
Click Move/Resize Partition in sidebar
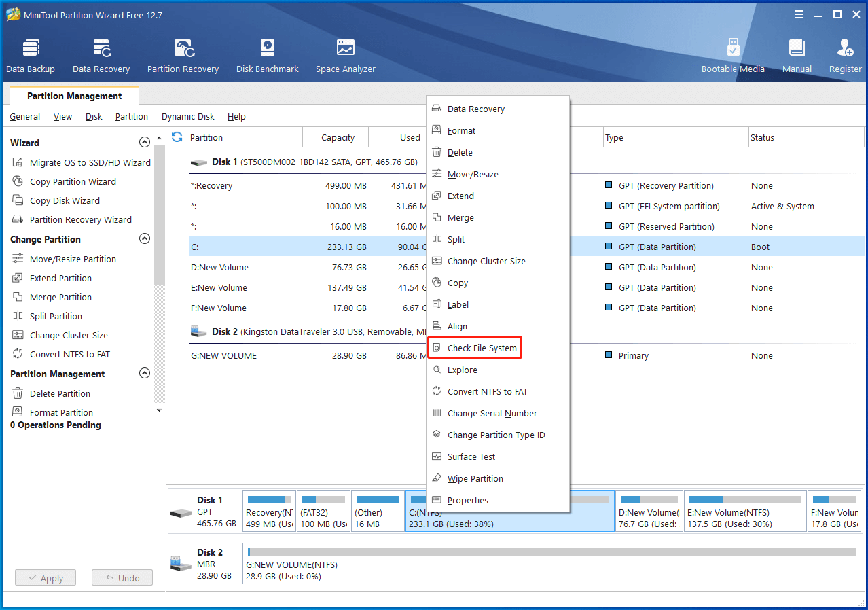tap(64, 259)
